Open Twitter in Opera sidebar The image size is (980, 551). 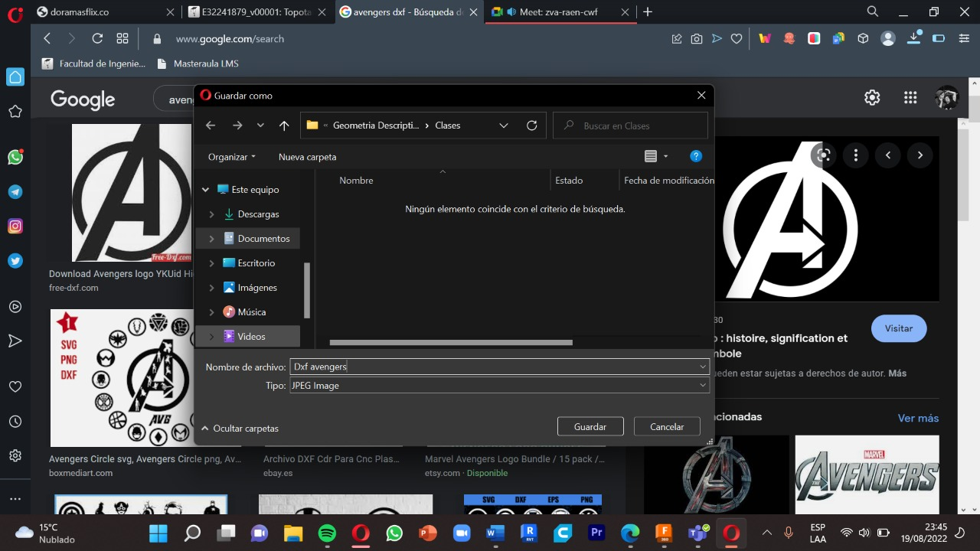point(15,260)
